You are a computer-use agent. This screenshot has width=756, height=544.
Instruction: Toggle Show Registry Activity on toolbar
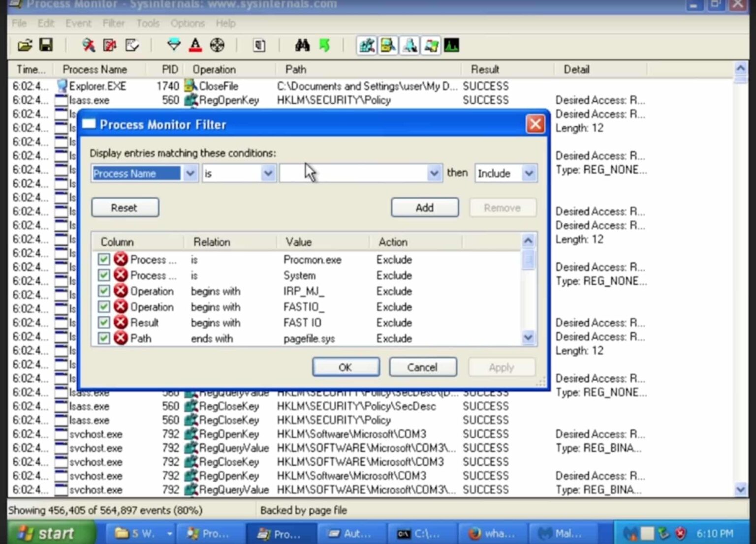pyautogui.click(x=366, y=45)
